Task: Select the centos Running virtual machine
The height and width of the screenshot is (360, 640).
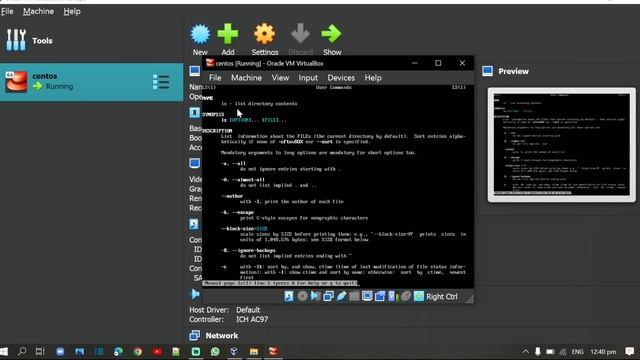Action: 91,82
